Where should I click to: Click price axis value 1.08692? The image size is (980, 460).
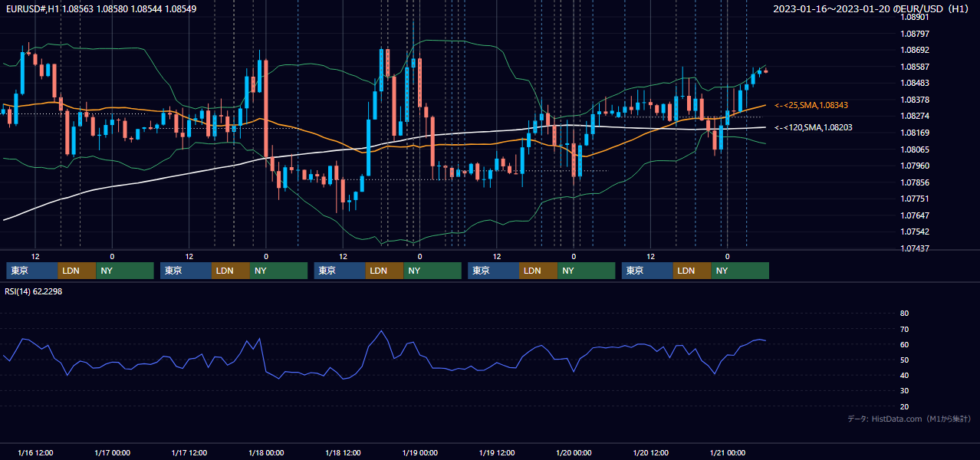point(914,50)
